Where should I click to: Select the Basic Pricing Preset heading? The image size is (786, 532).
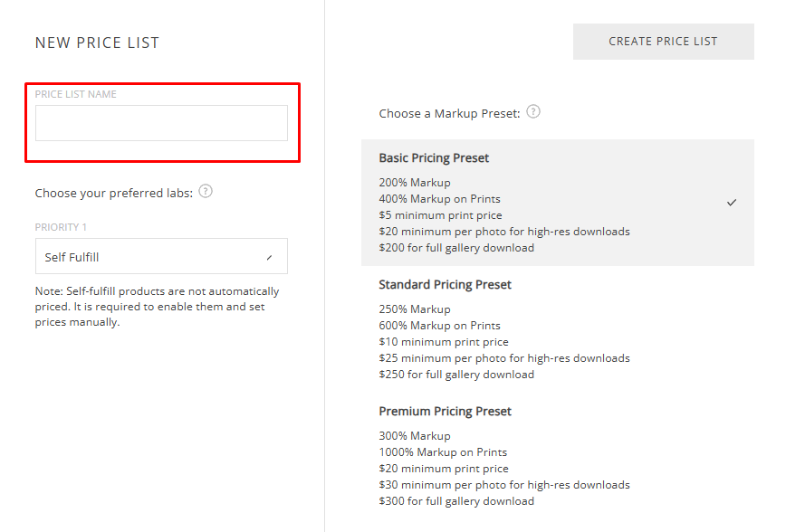click(434, 158)
